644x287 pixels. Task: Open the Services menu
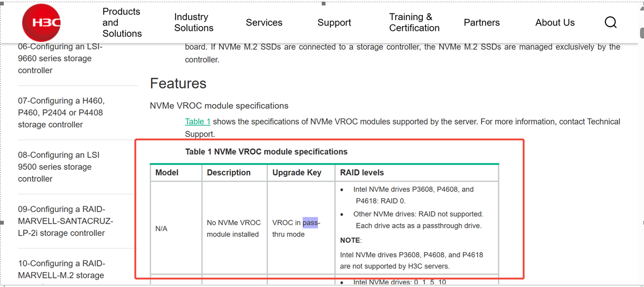pyautogui.click(x=264, y=23)
